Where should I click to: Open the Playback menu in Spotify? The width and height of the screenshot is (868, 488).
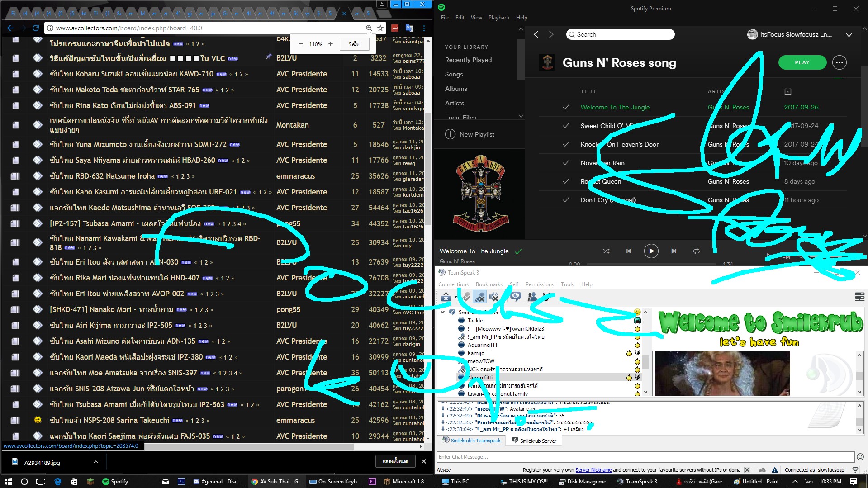(x=498, y=18)
